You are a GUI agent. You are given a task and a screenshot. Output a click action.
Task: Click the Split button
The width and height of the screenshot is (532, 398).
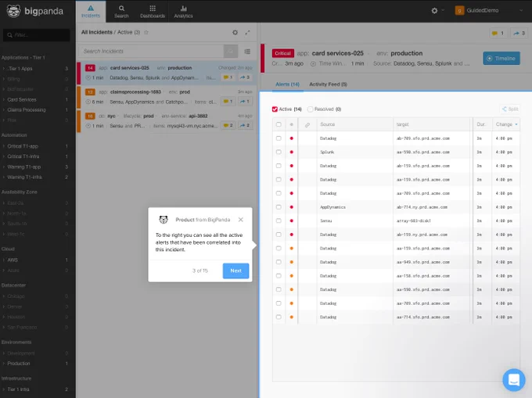[510, 109]
